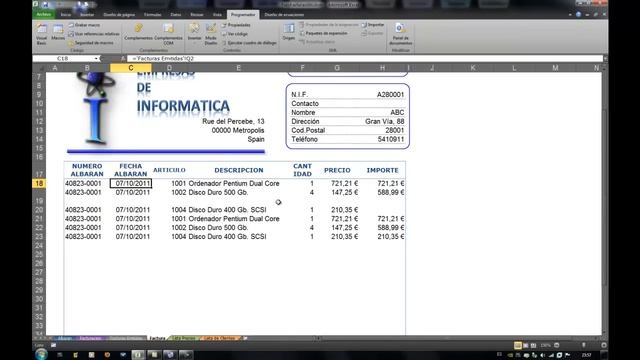
Task: Select Dirección value Gran Via, 88
Action: point(384,122)
